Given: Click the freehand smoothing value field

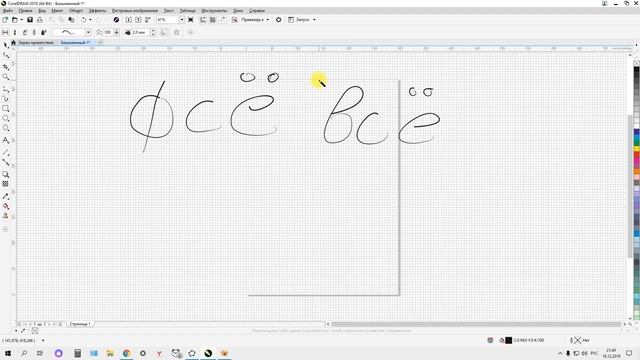Looking at the screenshot, I should [x=108, y=32].
